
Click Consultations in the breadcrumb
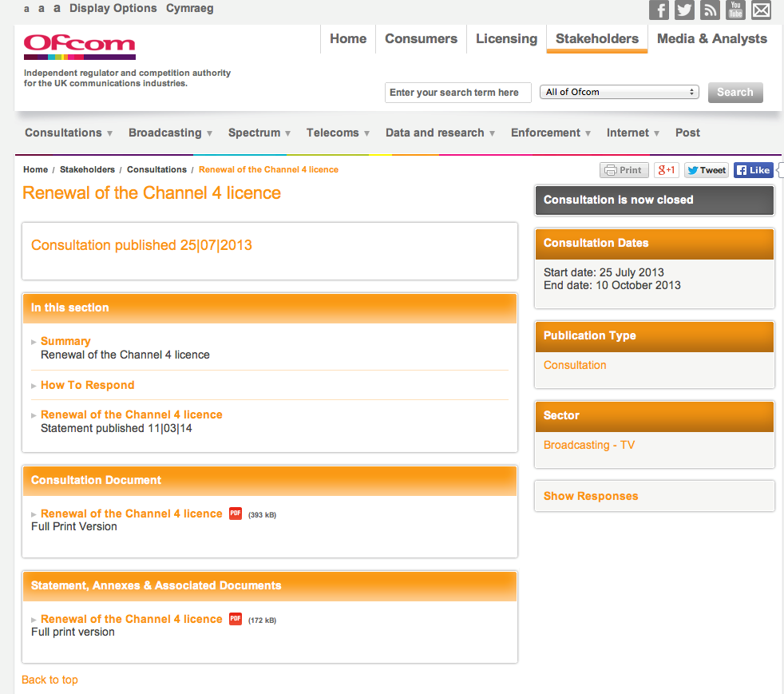156,169
